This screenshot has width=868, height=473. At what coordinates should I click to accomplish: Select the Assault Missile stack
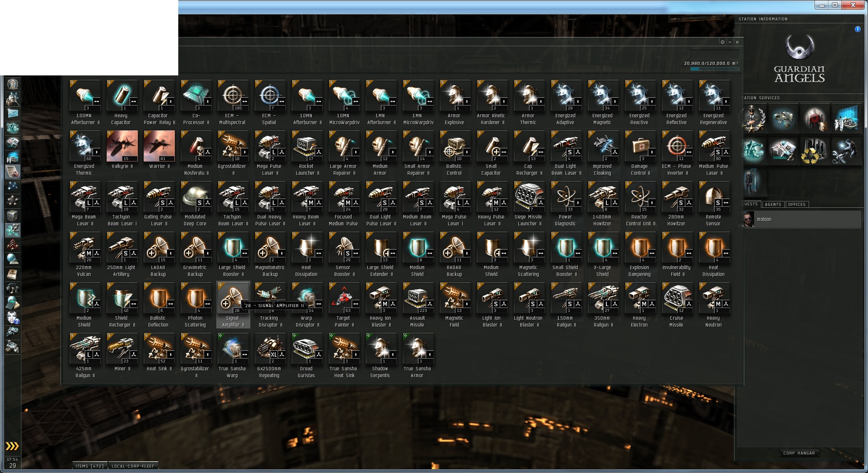tap(417, 305)
